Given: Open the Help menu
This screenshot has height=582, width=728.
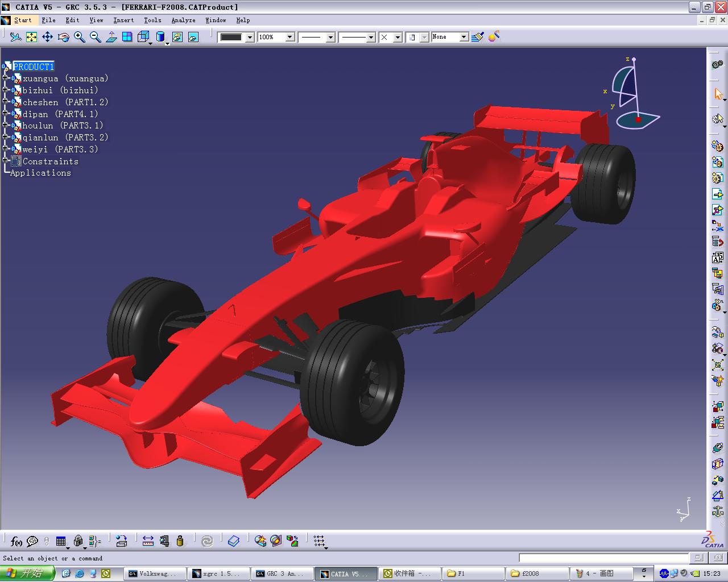Looking at the screenshot, I should click(243, 20).
